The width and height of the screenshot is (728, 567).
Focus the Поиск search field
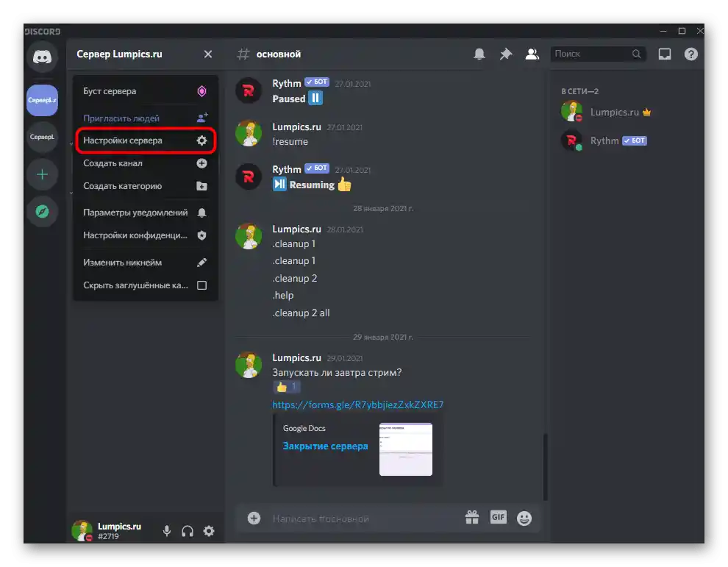point(598,54)
